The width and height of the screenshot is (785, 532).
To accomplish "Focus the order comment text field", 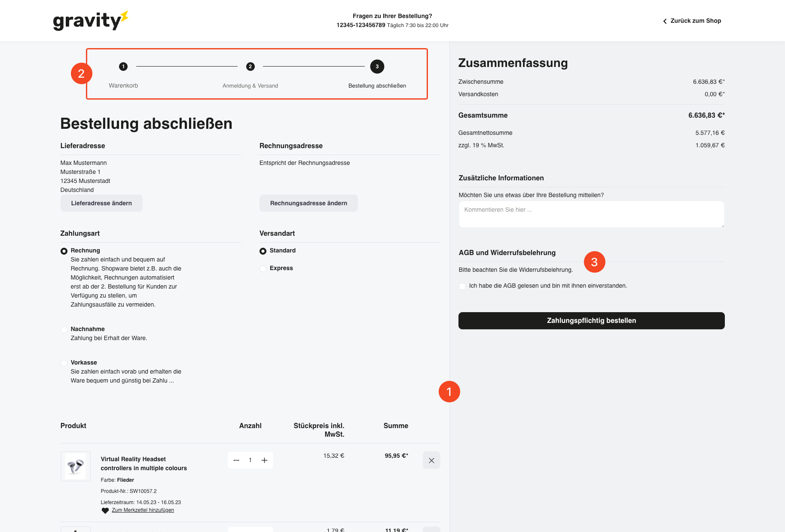I will [x=591, y=214].
